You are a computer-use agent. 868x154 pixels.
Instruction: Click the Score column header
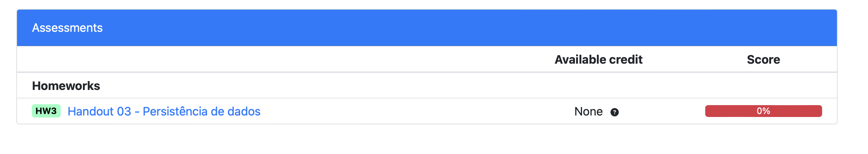[763, 60]
